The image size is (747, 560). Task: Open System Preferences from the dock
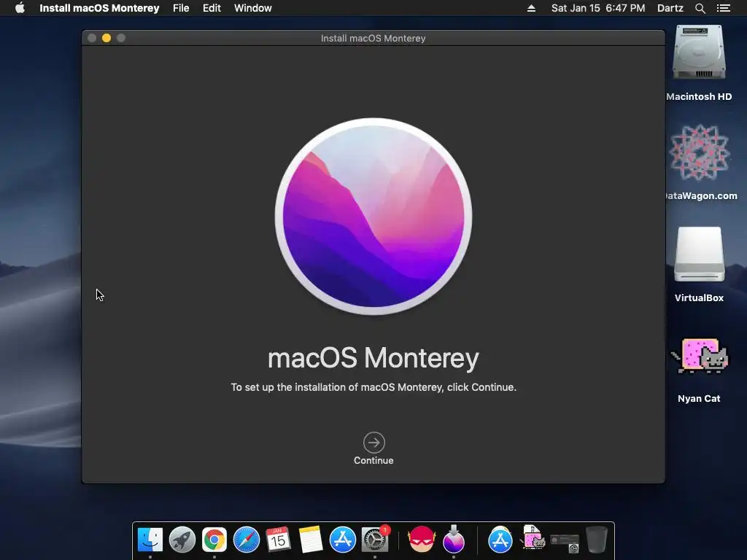coord(375,540)
